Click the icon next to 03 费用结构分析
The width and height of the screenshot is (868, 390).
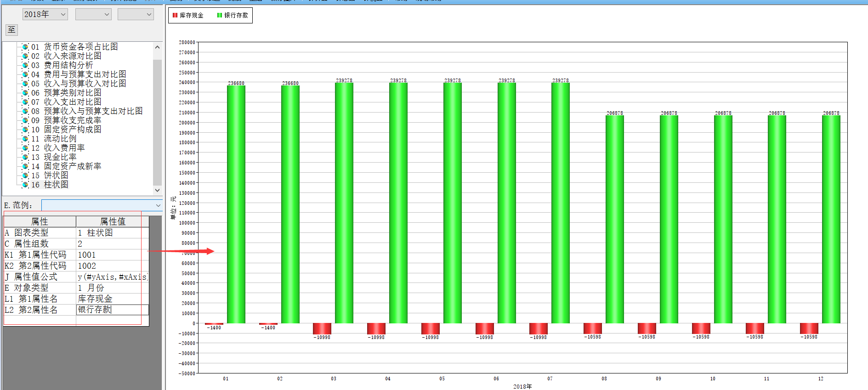25,65
